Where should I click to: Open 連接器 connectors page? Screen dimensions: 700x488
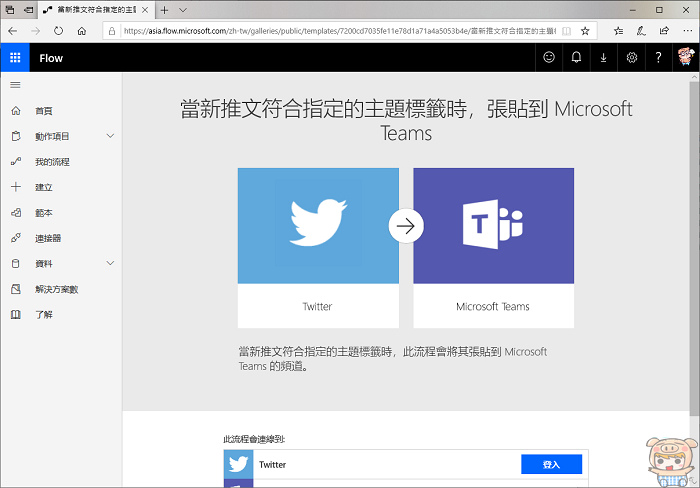(48, 238)
